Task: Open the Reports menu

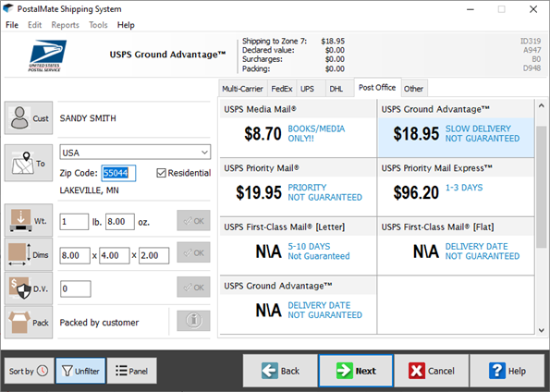Action: point(66,25)
